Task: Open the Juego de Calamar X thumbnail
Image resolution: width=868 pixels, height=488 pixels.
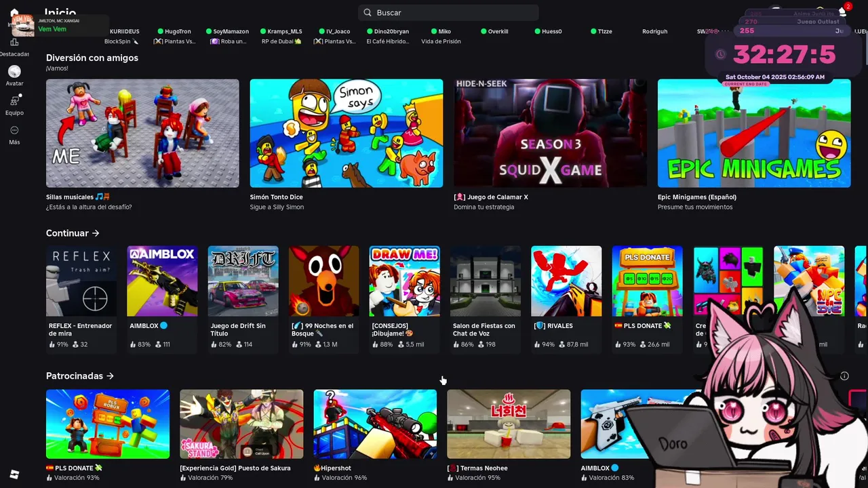Action: [550, 133]
